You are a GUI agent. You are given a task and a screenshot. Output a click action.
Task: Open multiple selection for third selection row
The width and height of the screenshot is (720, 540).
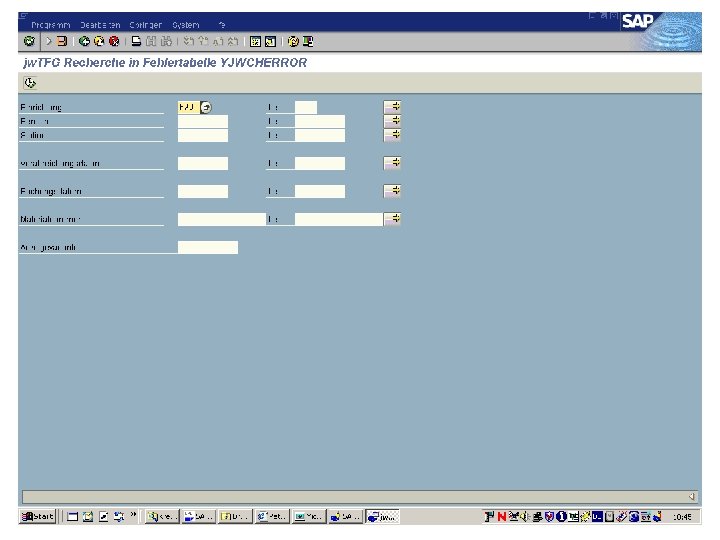[392, 135]
